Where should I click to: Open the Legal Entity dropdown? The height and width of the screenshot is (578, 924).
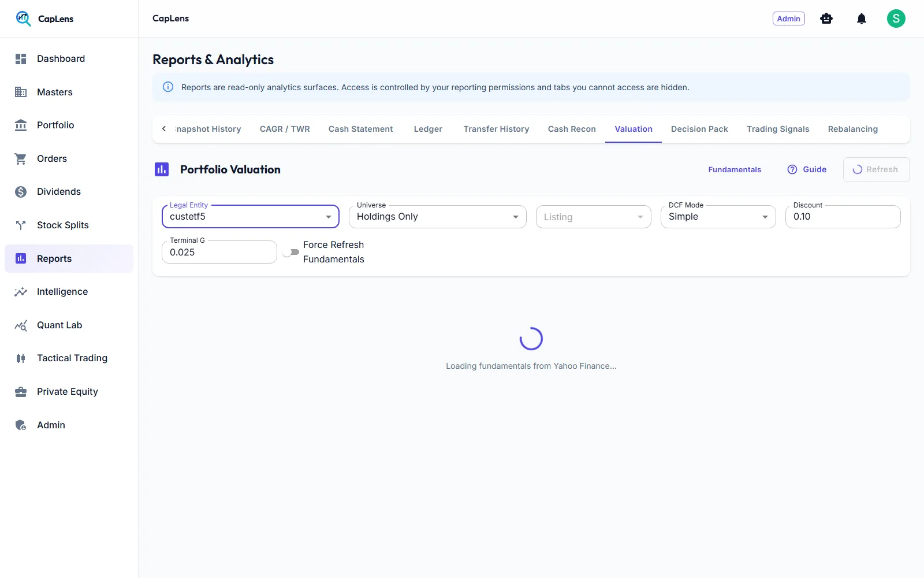pos(251,217)
